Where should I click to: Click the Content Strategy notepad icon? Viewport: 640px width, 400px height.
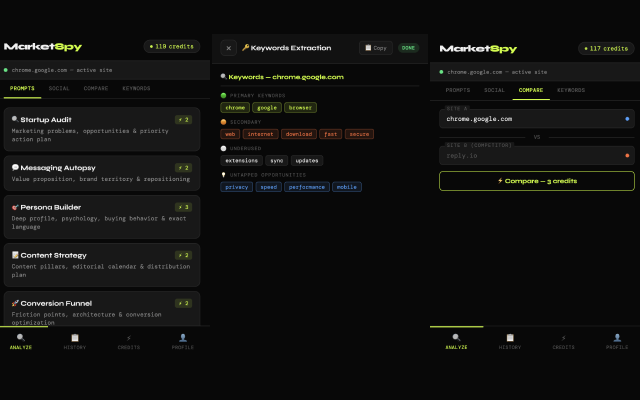pos(15,255)
